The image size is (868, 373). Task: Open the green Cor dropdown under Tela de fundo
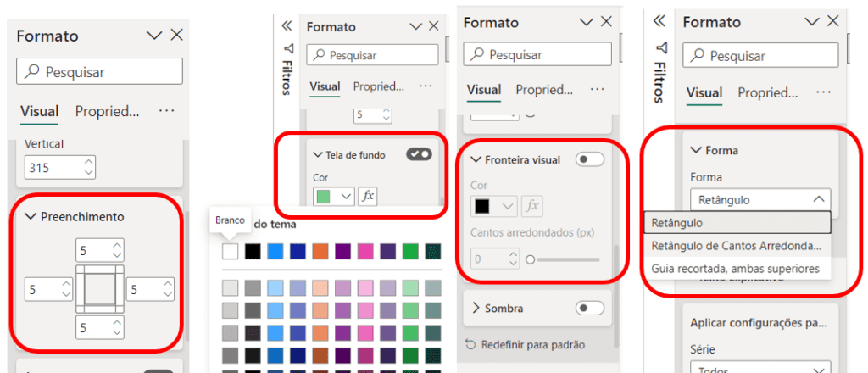pos(334,196)
